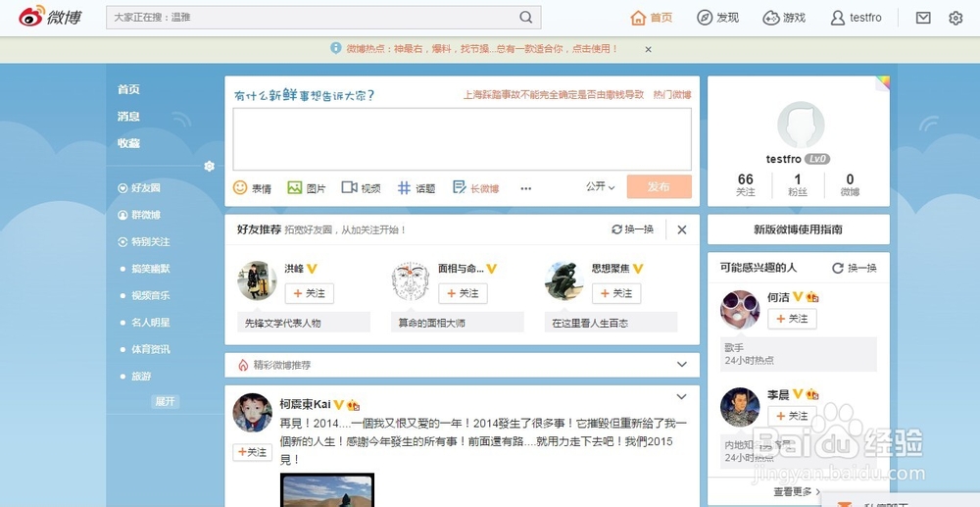
Task: Open sidebar group settings gear icon
Action: click(210, 167)
